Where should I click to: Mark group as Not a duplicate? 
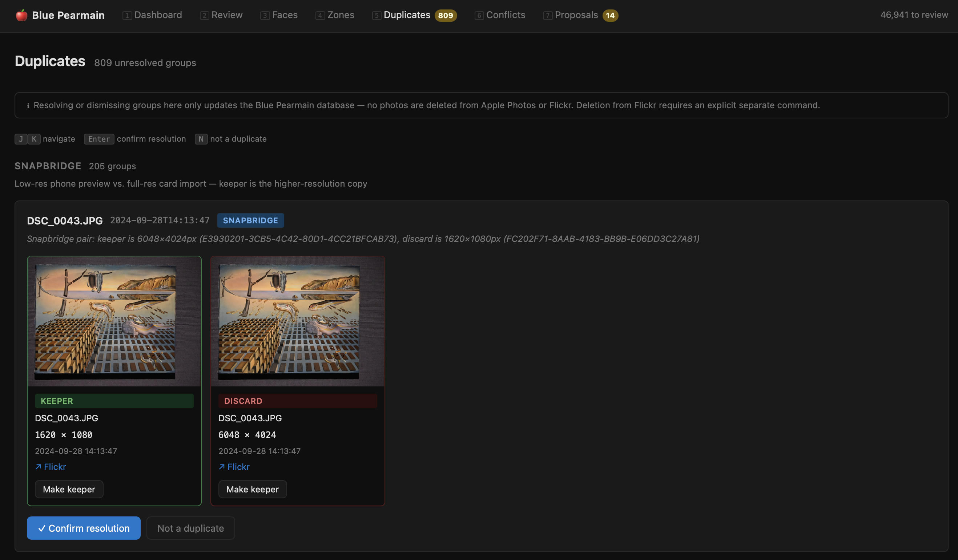coord(190,528)
